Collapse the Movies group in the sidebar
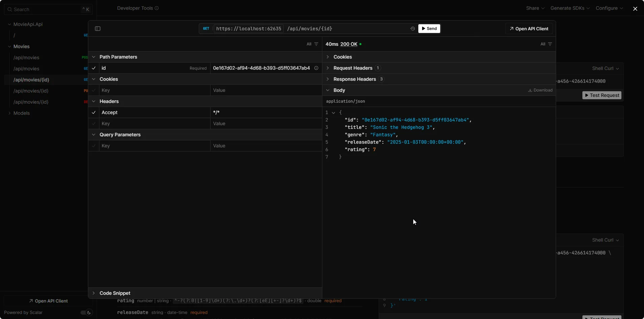Screen dimensions: 644x319 10,46
